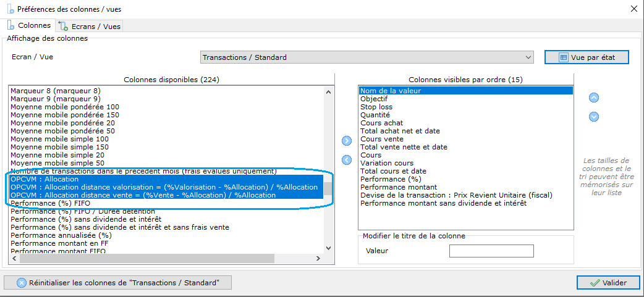This screenshot has height=297, width=644.
Task: Select 'Performance montant' in visible columns
Action: click(x=466, y=187)
